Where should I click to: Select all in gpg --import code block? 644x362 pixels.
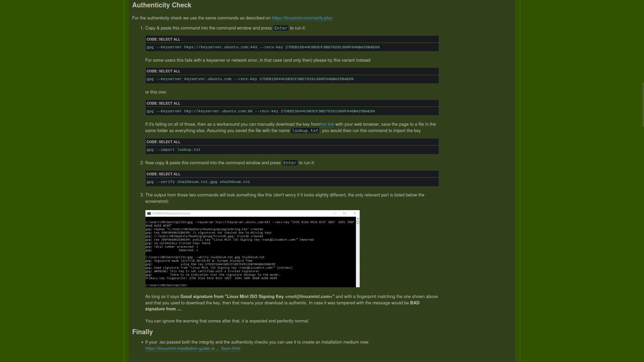coord(170,142)
